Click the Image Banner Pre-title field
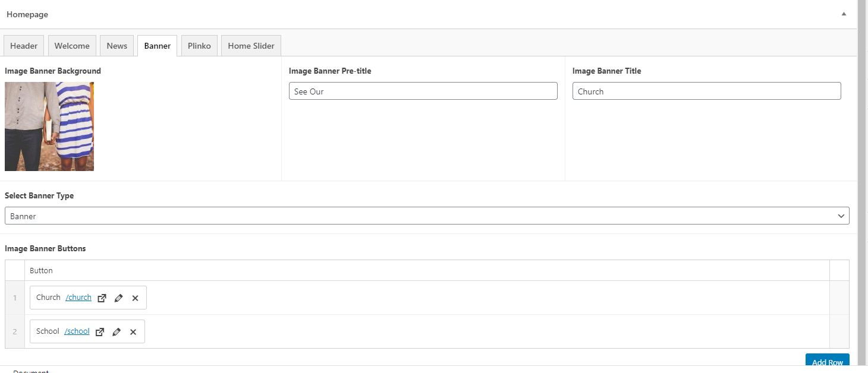 tap(423, 91)
